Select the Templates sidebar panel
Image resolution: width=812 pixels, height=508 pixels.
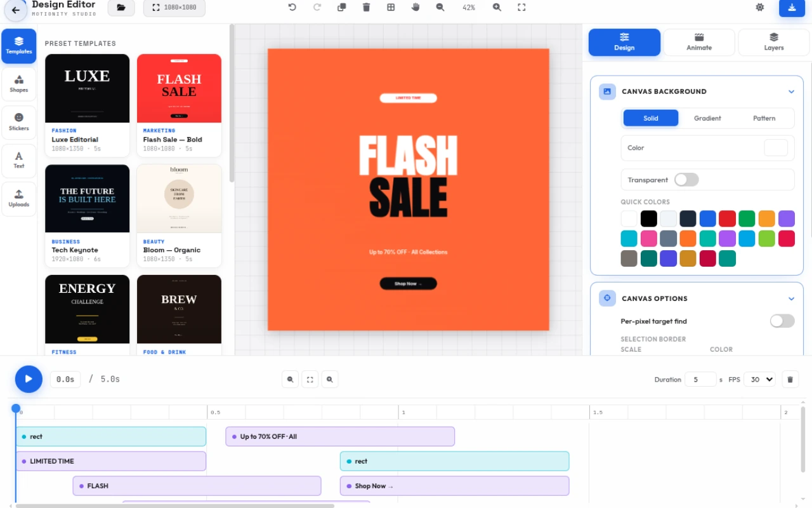point(19,46)
